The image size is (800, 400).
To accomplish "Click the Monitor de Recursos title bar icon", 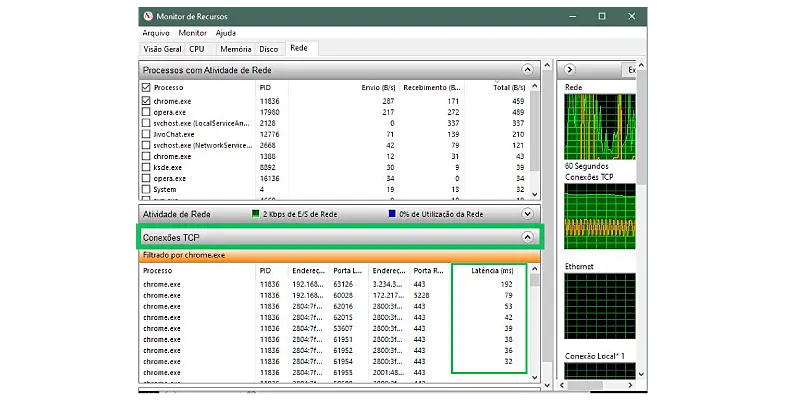I will (147, 16).
